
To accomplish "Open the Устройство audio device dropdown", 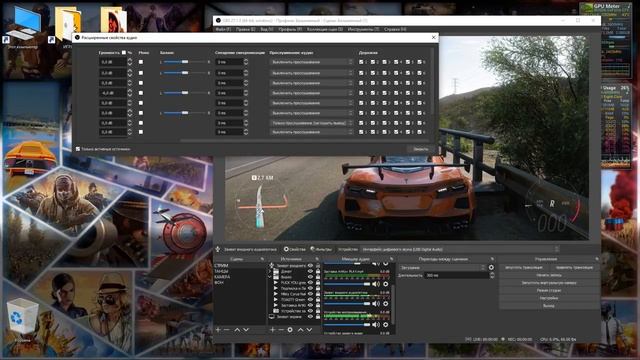I will click(460, 249).
